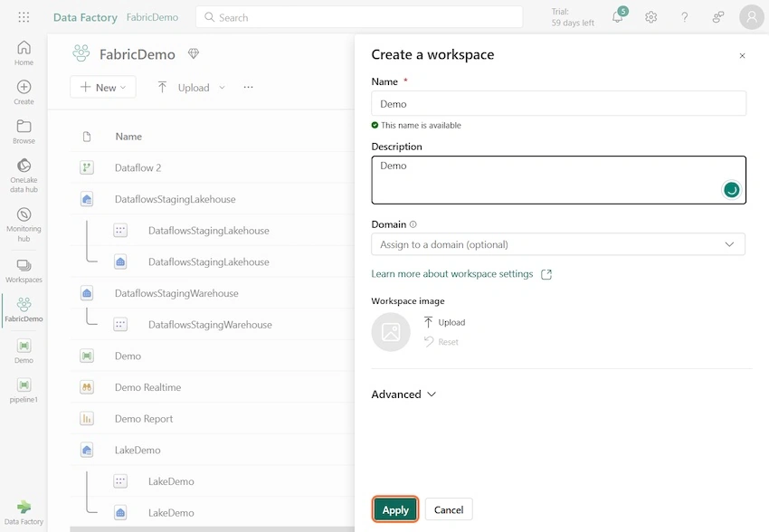Open Dataflow 2 item
The width and height of the screenshot is (769, 532).
(x=138, y=167)
